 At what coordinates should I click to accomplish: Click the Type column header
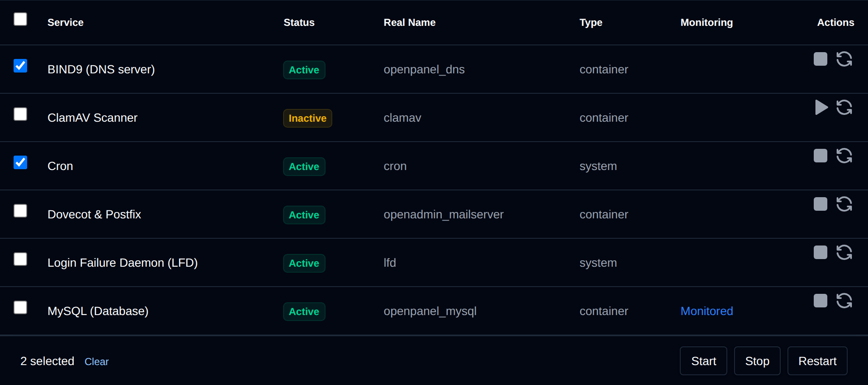(x=591, y=22)
